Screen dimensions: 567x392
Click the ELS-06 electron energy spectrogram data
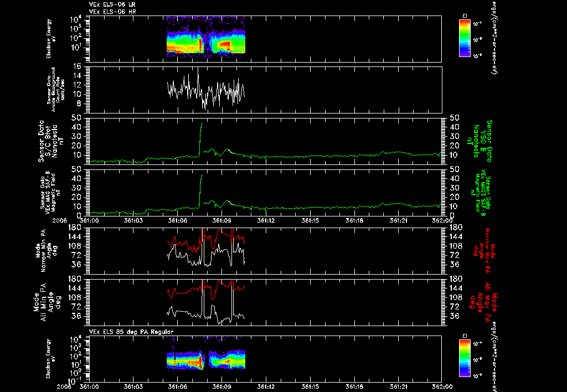(x=206, y=37)
